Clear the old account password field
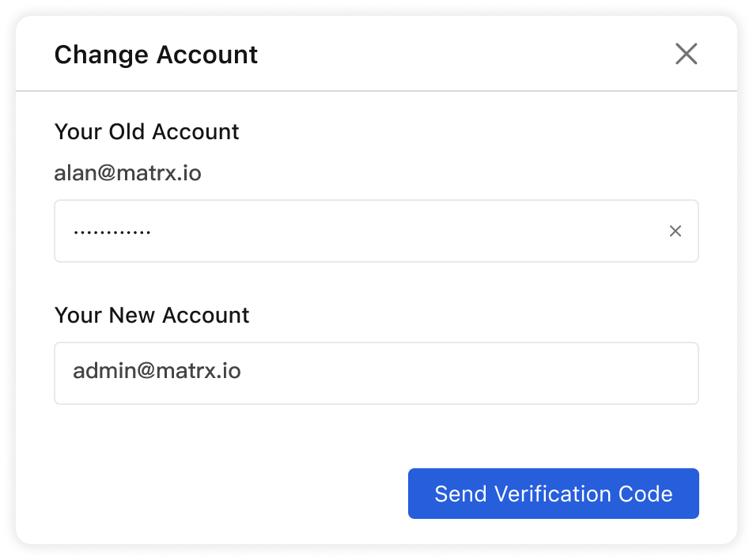This screenshot has height=560, width=753. pos(675,231)
